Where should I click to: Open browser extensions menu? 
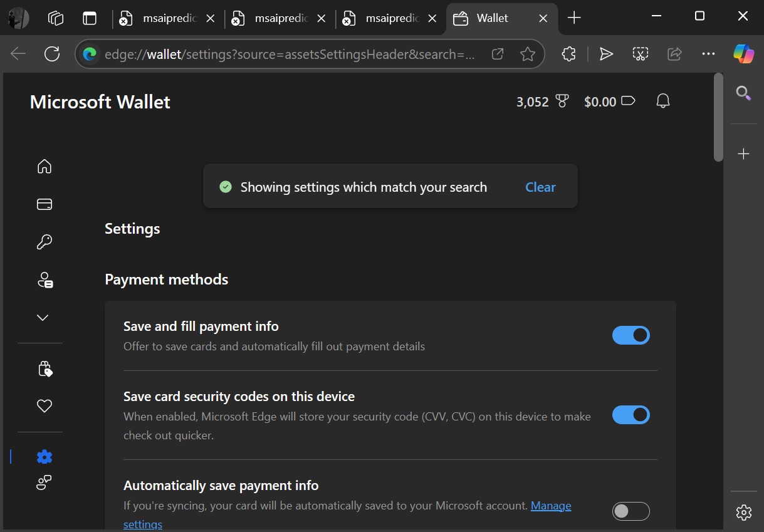click(x=568, y=53)
